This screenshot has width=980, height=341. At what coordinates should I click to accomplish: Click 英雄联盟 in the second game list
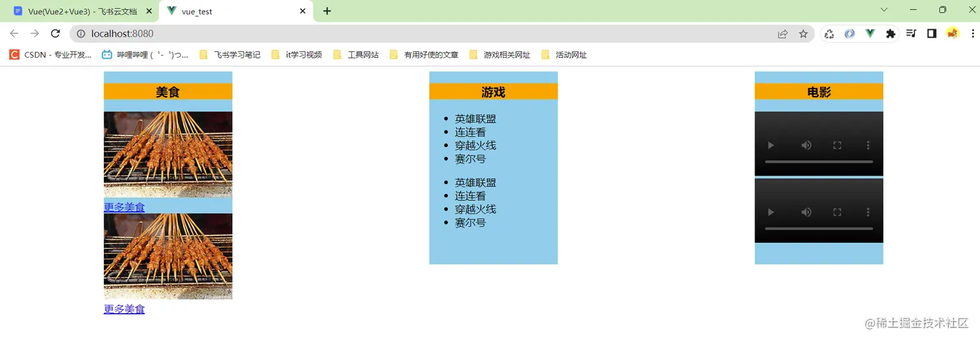coord(476,183)
